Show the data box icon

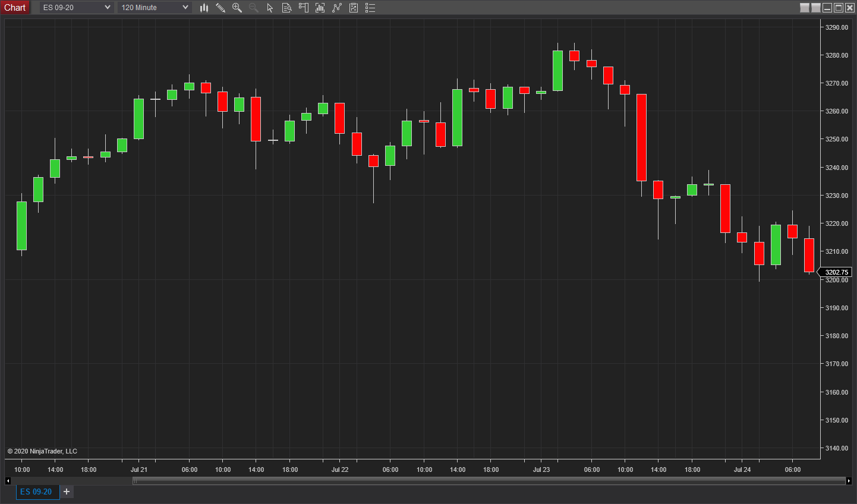pyautogui.click(x=287, y=8)
